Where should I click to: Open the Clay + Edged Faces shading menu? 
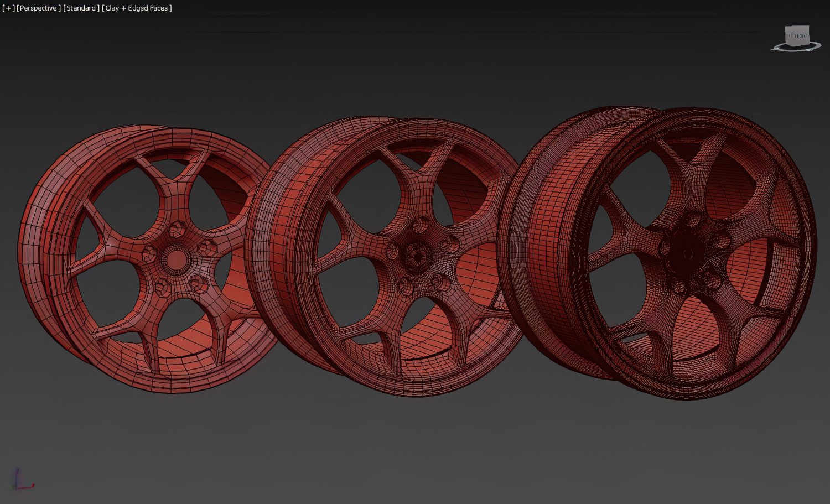click(x=137, y=8)
